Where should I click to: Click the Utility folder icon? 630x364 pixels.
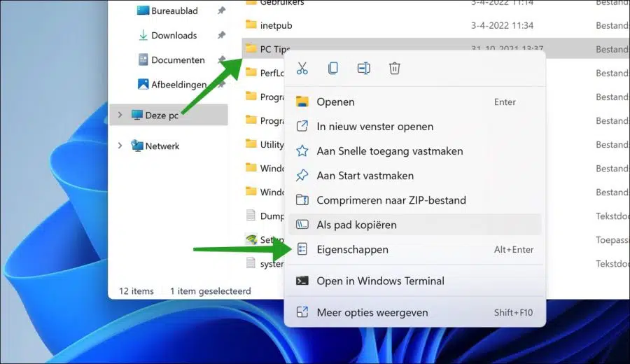point(251,143)
